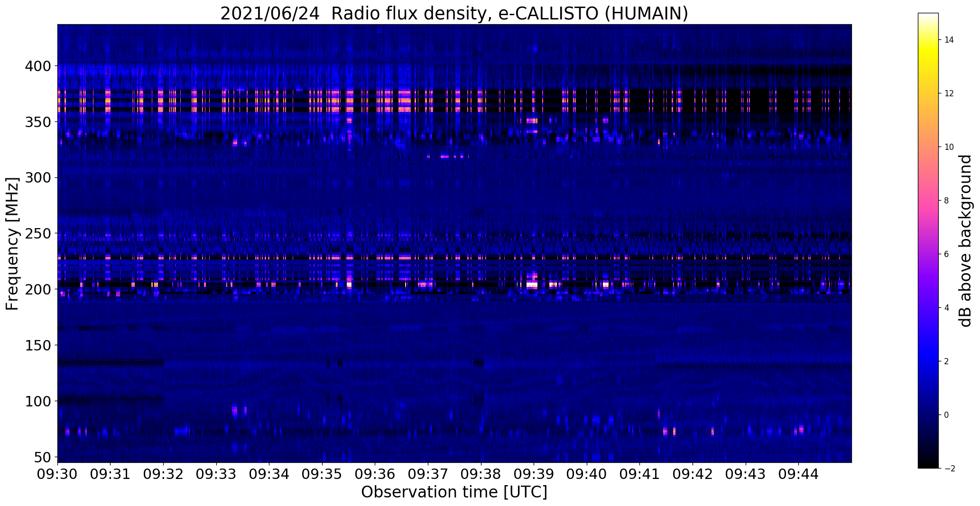Click the colorbar tick label 10

(x=949, y=147)
